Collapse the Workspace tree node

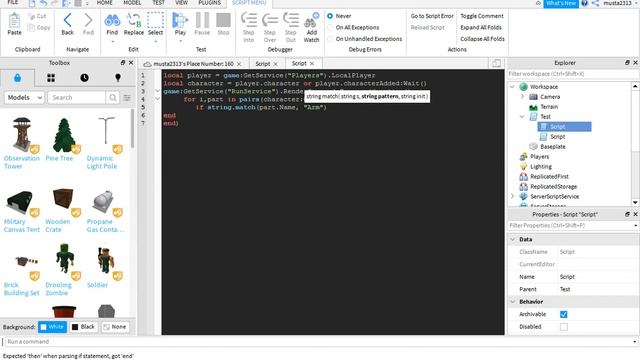click(512, 87)
